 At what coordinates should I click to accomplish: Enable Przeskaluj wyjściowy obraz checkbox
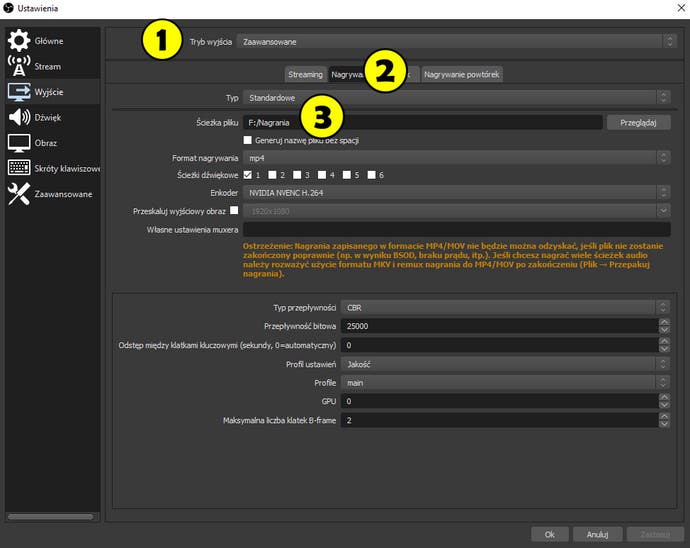click(x=234, y=210)
